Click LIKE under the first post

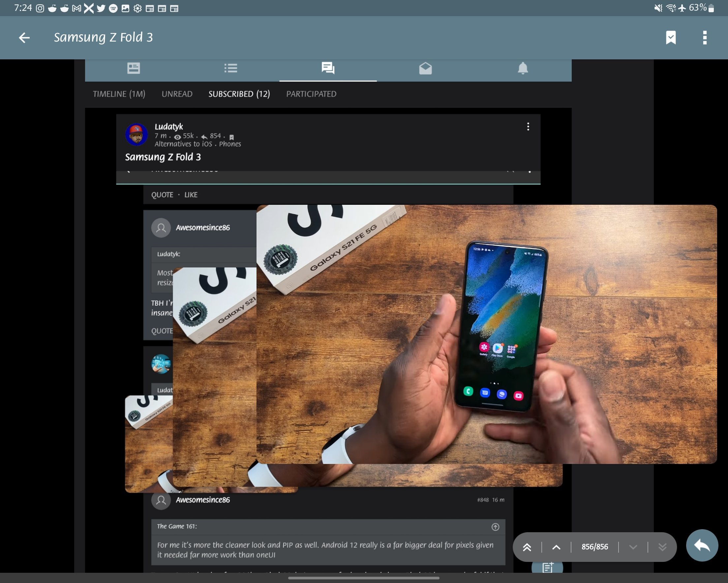pyautogui.click(x=191, y=195)
